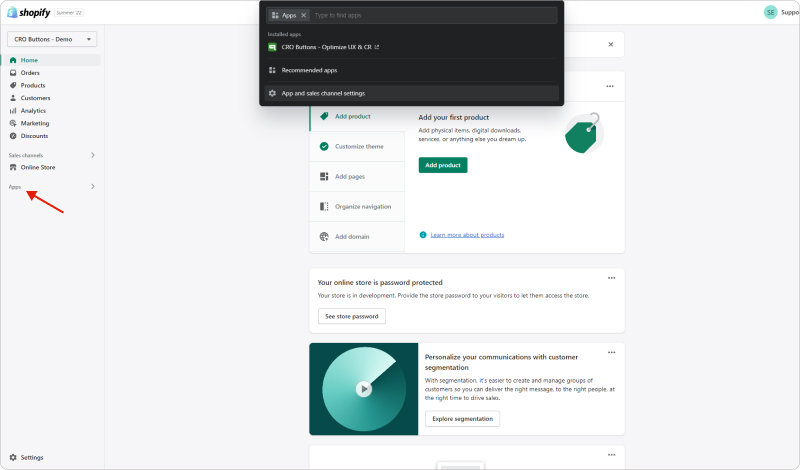Expand the Sales channels section
800x470 pixels.
click(93, 155)
